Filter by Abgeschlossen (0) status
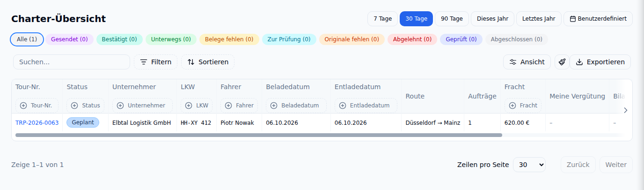Screen dimensions: 644x190 [517, 39]
